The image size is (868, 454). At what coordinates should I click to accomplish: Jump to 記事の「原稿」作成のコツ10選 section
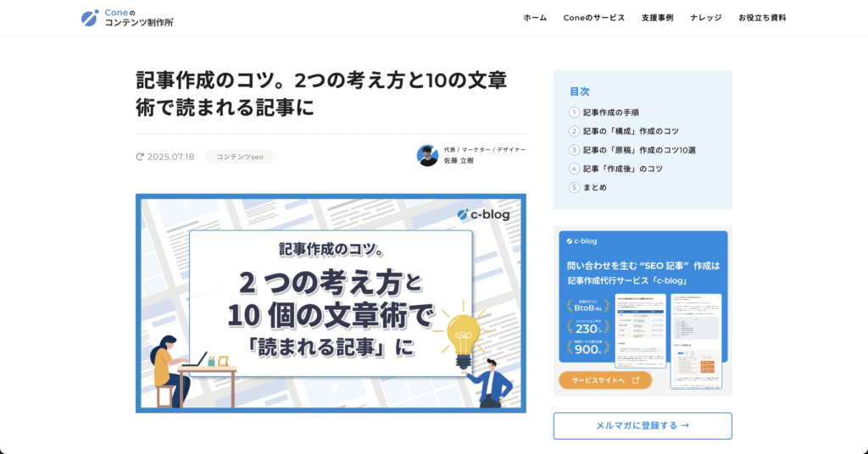point(639,150)
